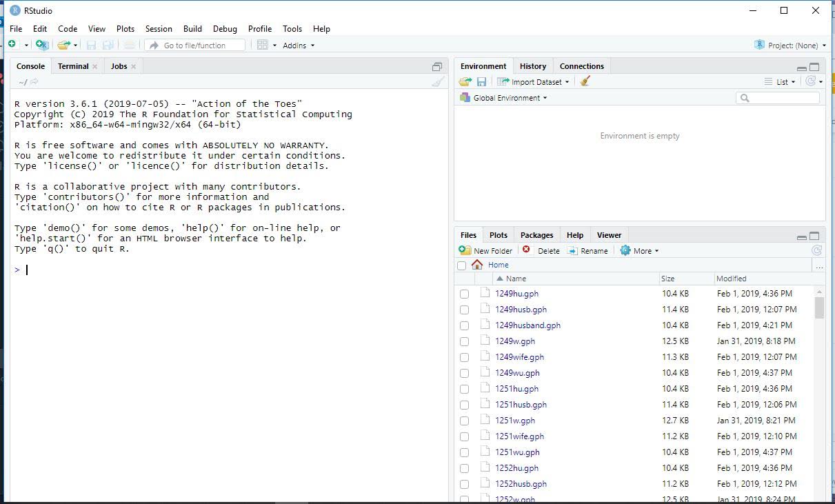This screenshot has width=835, height=504.
Task: Select the checkbox next to 1249husband.gph
Action: (464, 325)
